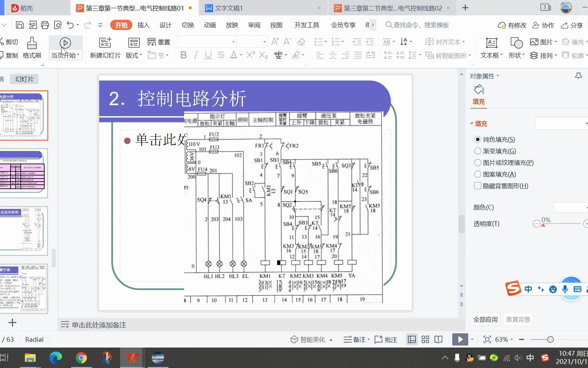Click the Print icon in quick toolbar

pyautogui.click(x=45, y=25)
